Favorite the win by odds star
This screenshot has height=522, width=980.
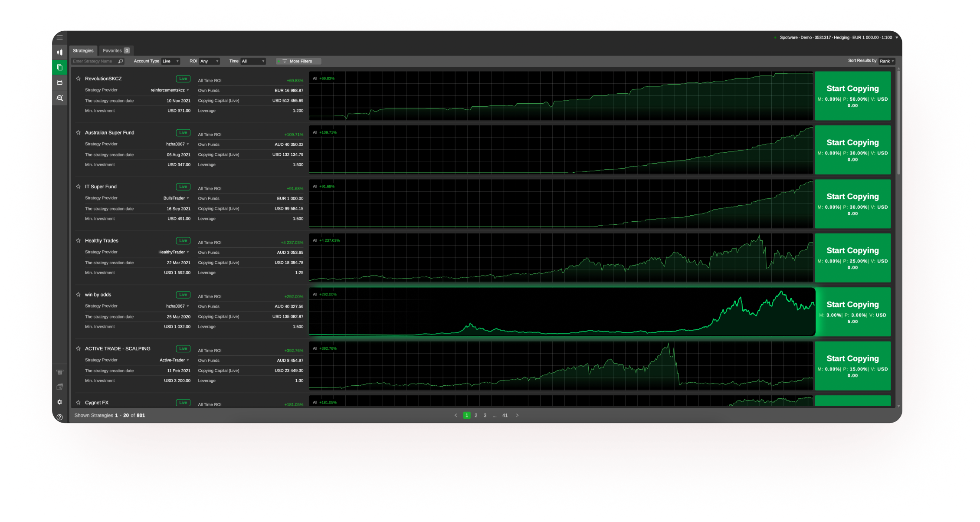pos(79,295)
